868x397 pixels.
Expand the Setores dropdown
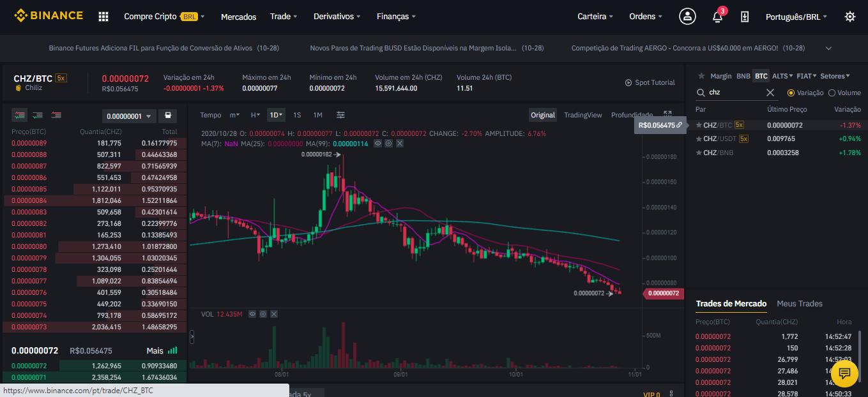coord(835,76)
